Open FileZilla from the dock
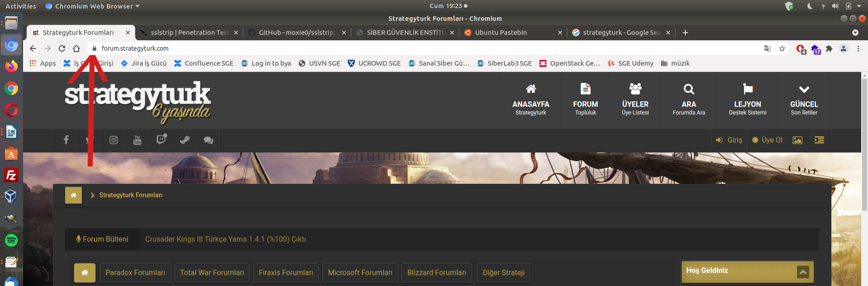The width and height of the screenshot is (868, 286). pos(11,175)
